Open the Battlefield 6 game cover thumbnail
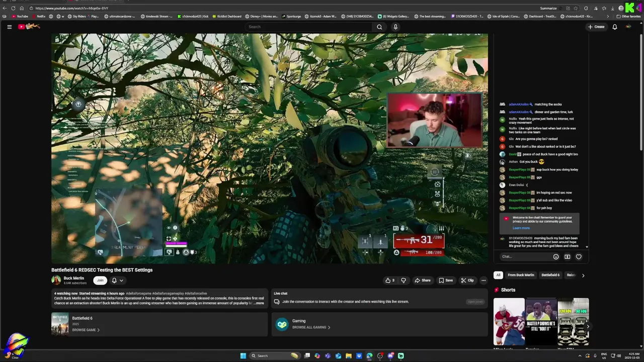Screen dimensions: 644x362 60,324
